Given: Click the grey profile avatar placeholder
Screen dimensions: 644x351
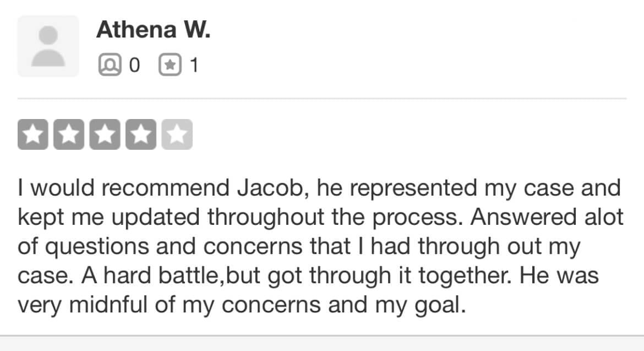Looking at the screenshot, I should (x=48, y=46).
